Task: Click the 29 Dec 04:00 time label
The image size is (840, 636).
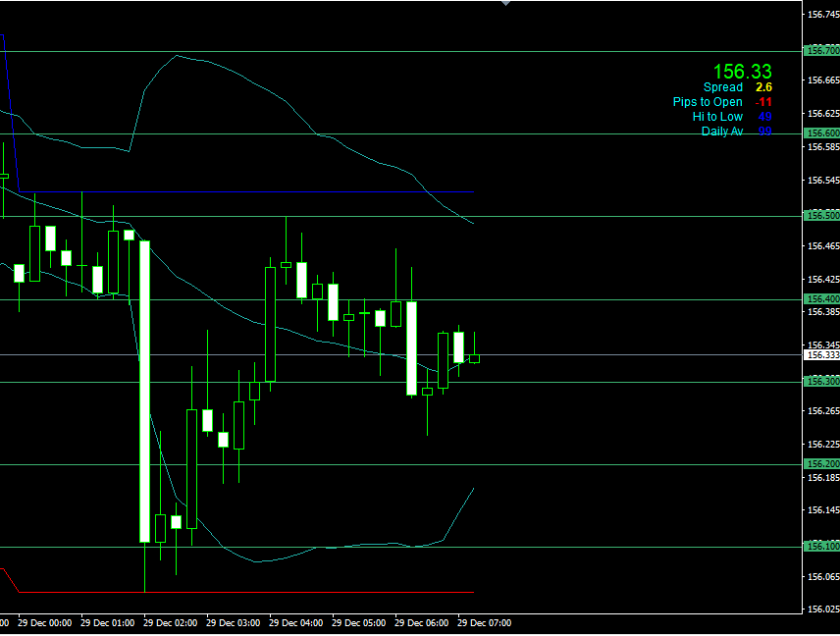Action: coord(296,622)
